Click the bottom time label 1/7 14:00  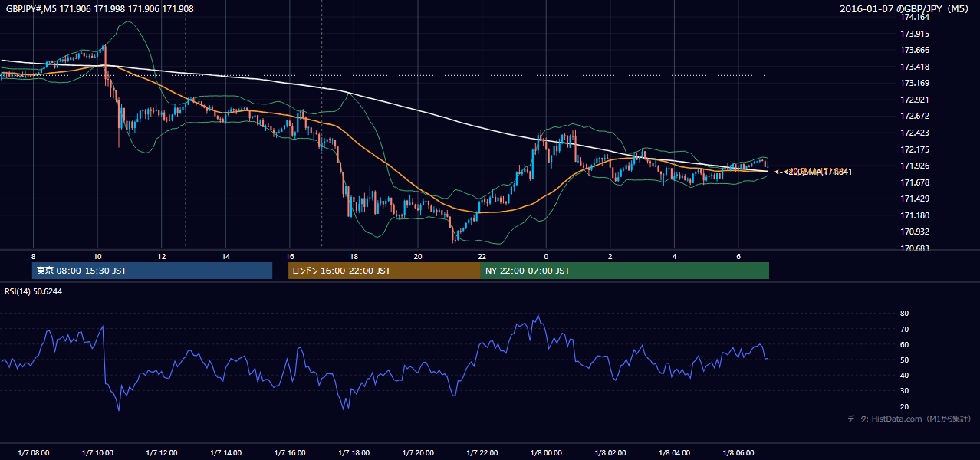pos(225,452)
